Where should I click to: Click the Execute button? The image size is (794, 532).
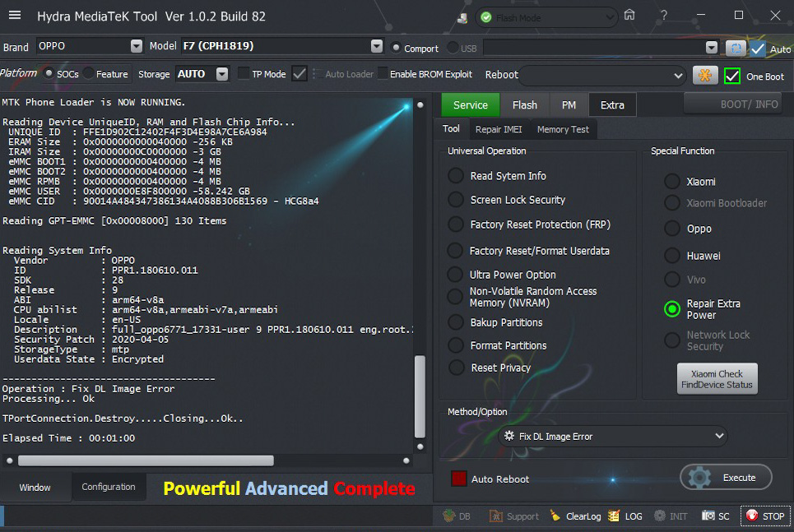[726, 478]
